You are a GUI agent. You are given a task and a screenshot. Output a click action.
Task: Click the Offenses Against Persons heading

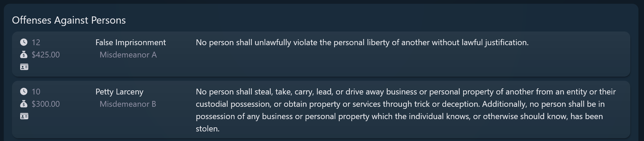pos(69,20)
